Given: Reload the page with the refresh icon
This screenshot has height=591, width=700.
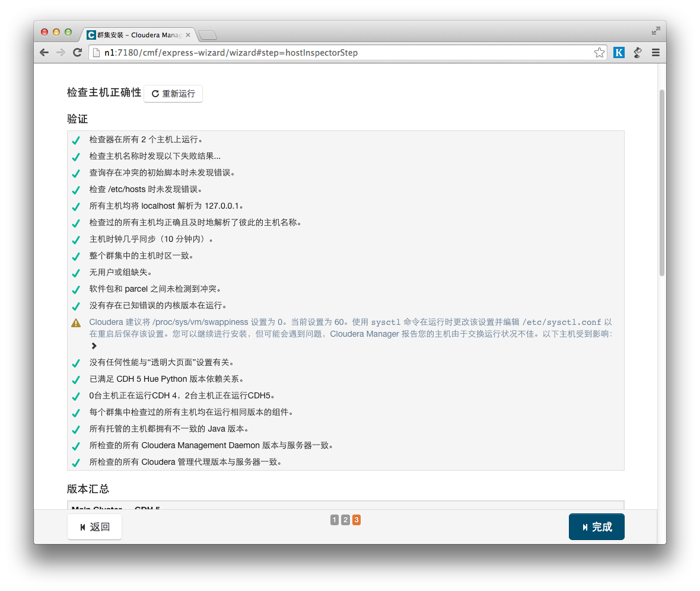Looking at the screenshot, I should point(77,52).
